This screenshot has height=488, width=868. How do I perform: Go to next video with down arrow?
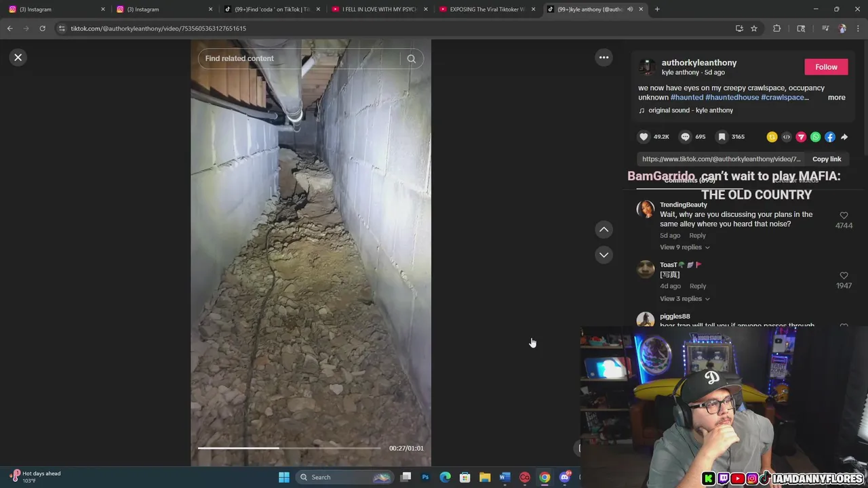click(x=604, y=255)
